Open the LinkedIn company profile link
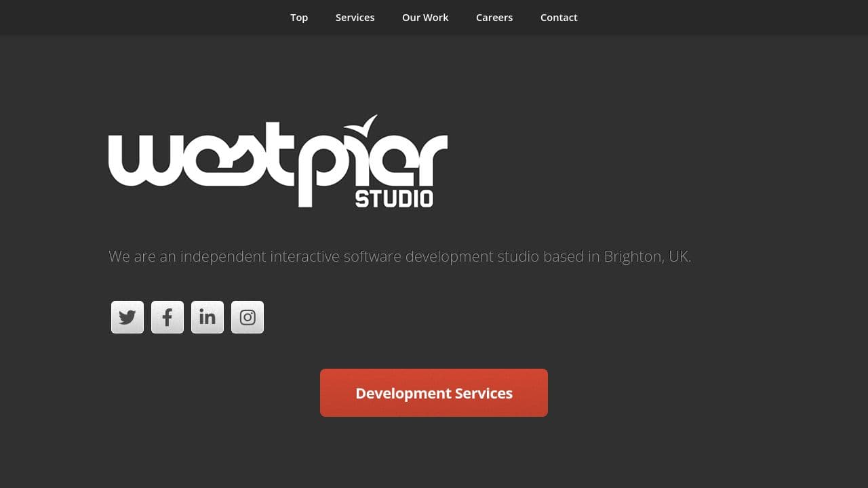This screenshot has width=868, height=488. click(x=207, y=317)
